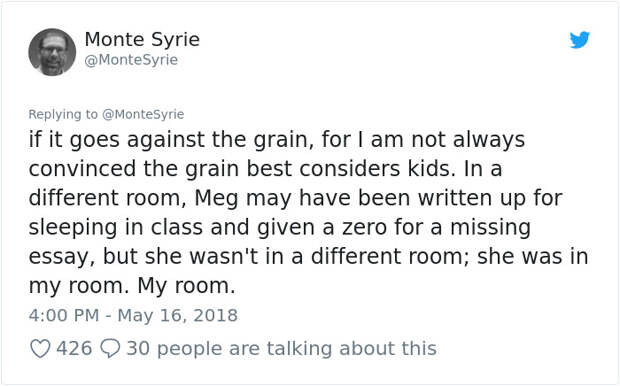Click the phrase 'convinced the grain best considers kids'
Image resolution: width=620 pixels, height=386 pixels.
tap(240, 169)
